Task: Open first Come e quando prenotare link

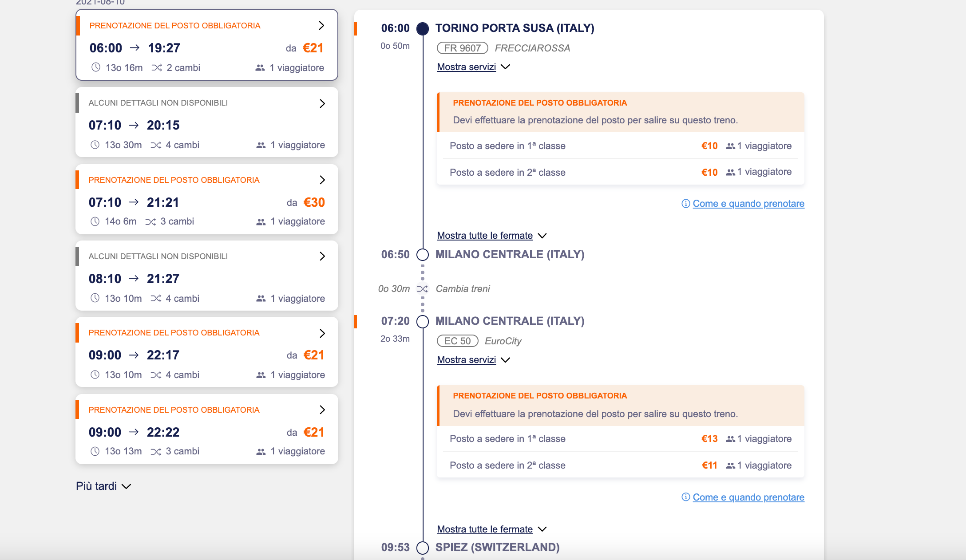Action: [x=748, y=204]
